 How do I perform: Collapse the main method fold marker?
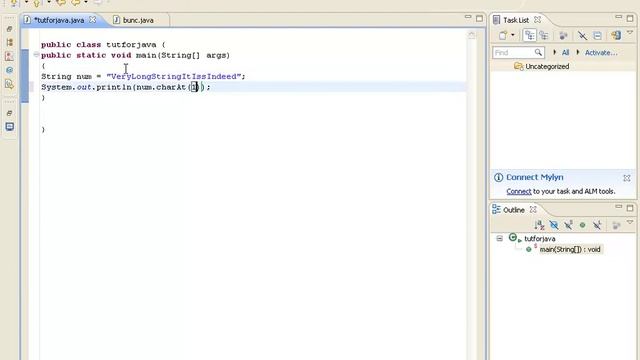(x=36, y=54)
